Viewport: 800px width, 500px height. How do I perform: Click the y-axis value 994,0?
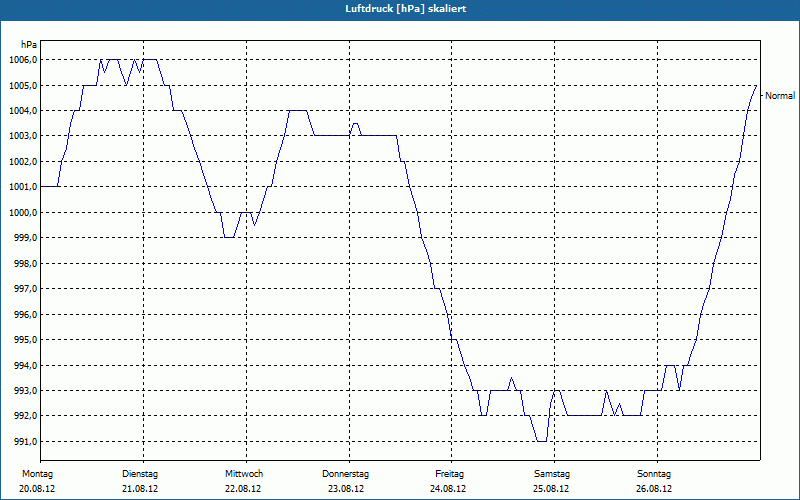click(25, 365)
